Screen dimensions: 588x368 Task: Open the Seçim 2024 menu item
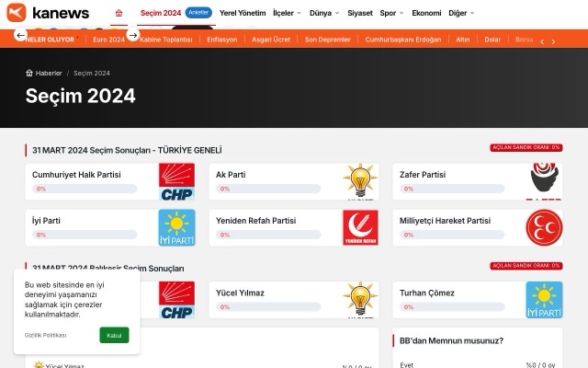point(161,13)
